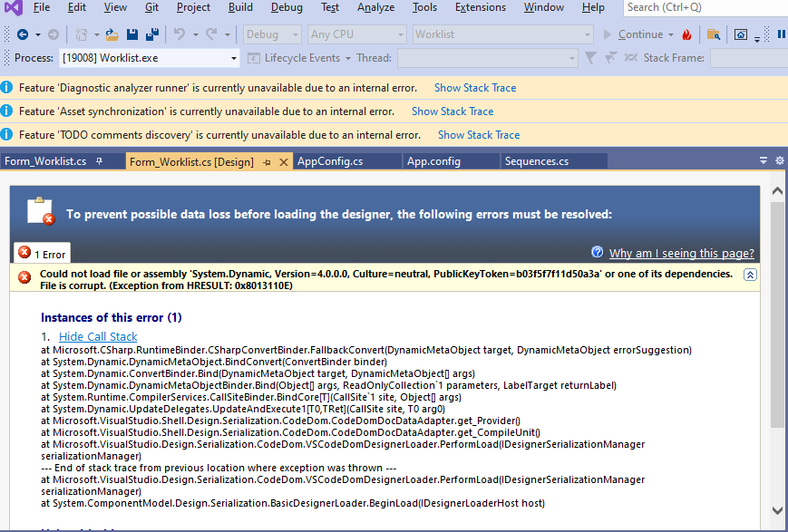Open the Worklist startup project dropdown
Image resolution: width=788 pixels, height=532 pixels.
(502, 34)
